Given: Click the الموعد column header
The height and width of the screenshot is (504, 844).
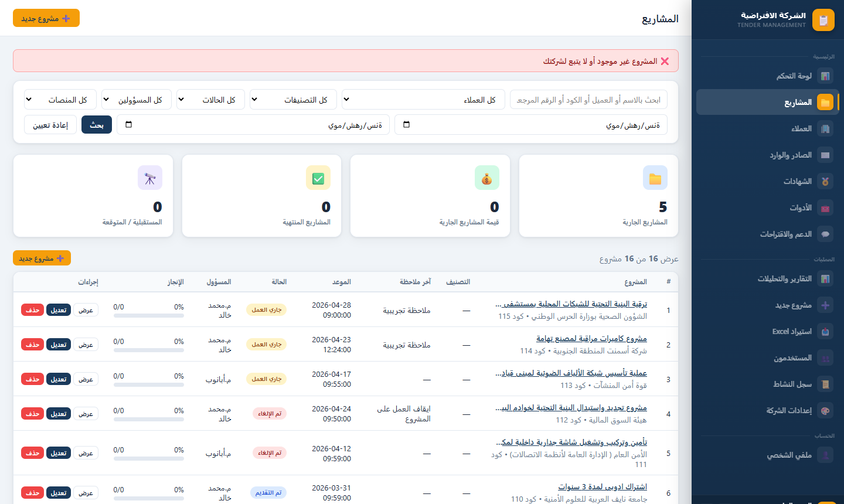Looking at the screenshot, I should [x=342, y=282].
